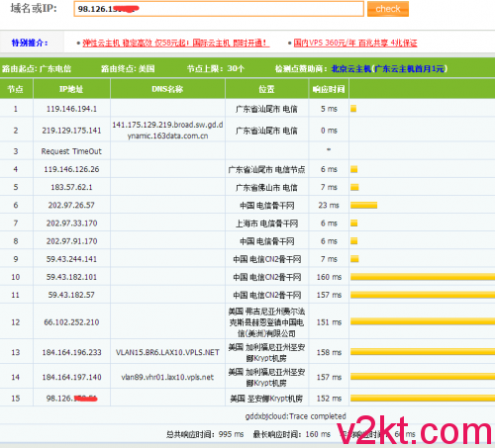The height and width of the screenshot is (448, 495).
Task: Open the 国内VPS 360元/年 promotion link
Action: point(355,43)
